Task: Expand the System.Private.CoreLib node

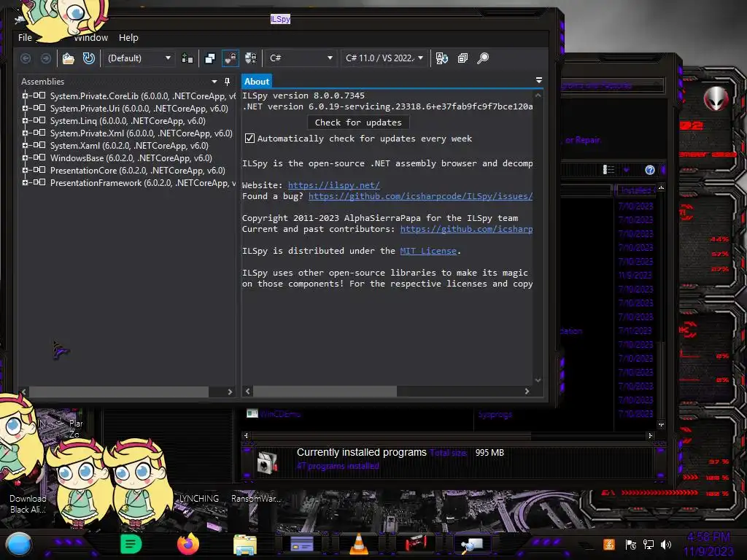Action: click(x=25, y=96)
